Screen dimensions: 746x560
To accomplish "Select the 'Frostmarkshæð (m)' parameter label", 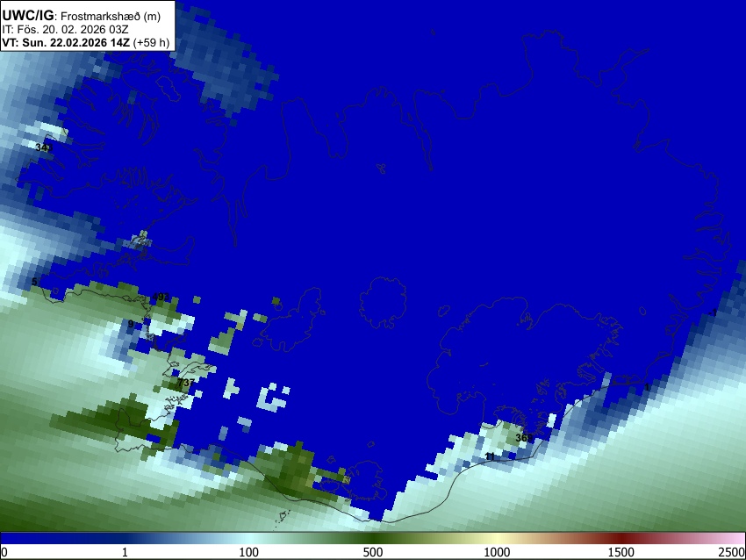I will pos(111,16).
